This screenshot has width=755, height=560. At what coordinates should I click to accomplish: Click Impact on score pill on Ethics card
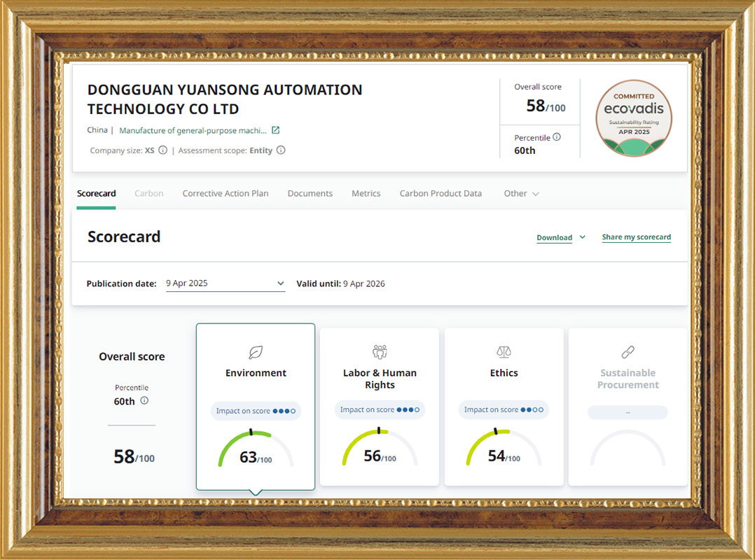pyautogui.click(x=504, y=409)
